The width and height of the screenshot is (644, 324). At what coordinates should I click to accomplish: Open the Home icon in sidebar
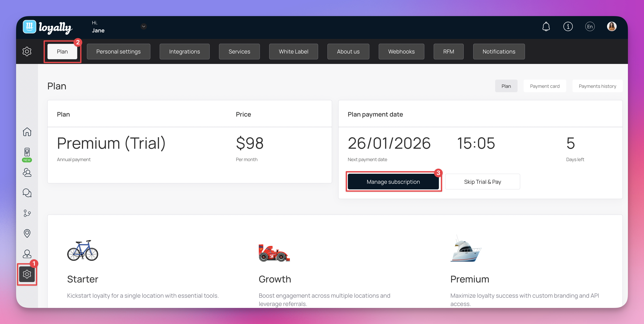click(x=27, y=132)
